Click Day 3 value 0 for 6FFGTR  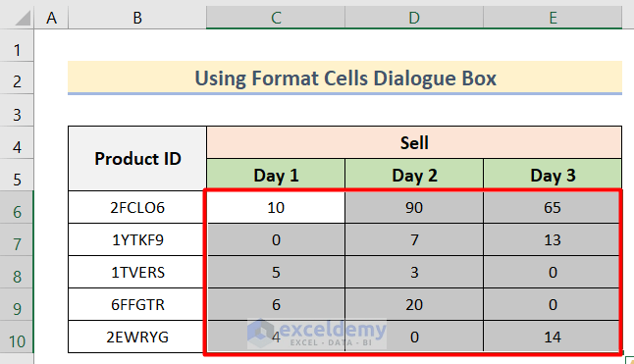tap(553, 304)
